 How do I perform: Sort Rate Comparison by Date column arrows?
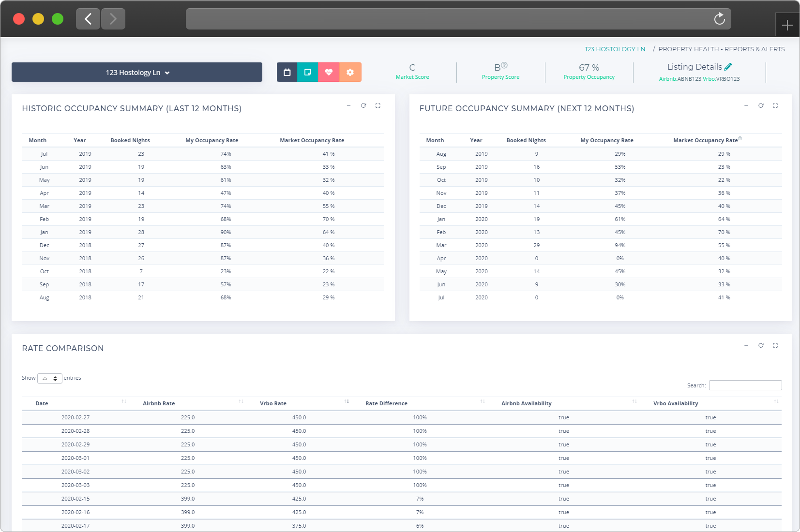[124, 401]
